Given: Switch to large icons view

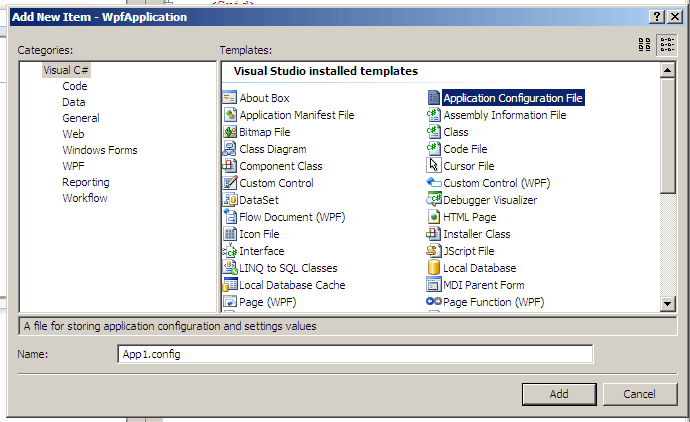Looking at the screenshot, I should pos(645,44).
